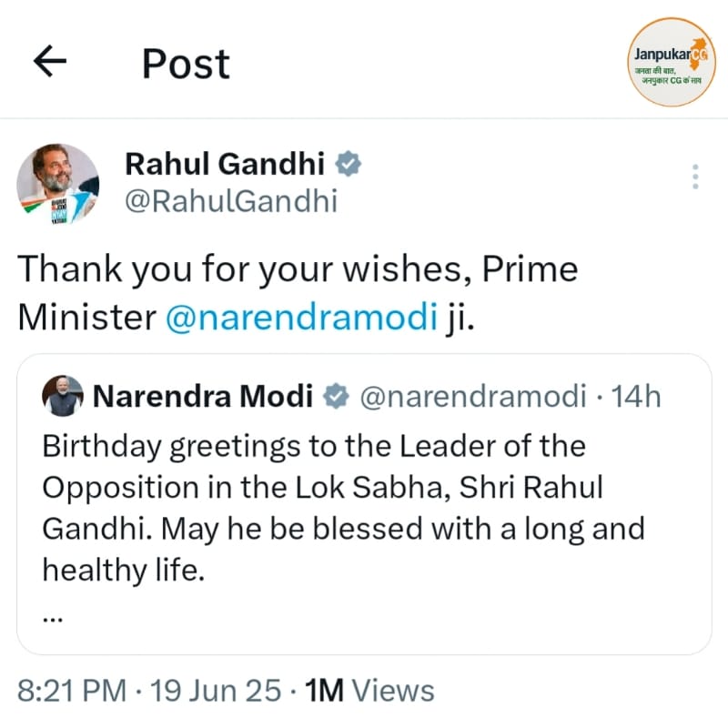The height and width of the screenshot is (728, 728).
Task: Click Narendra Modi's name in quoted post
Action: point(203,397)
